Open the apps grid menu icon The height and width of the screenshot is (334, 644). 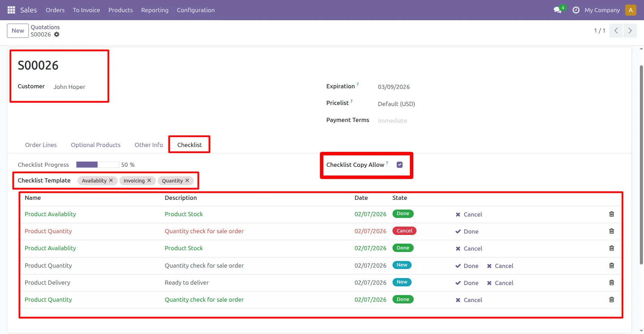pos(11,10)
